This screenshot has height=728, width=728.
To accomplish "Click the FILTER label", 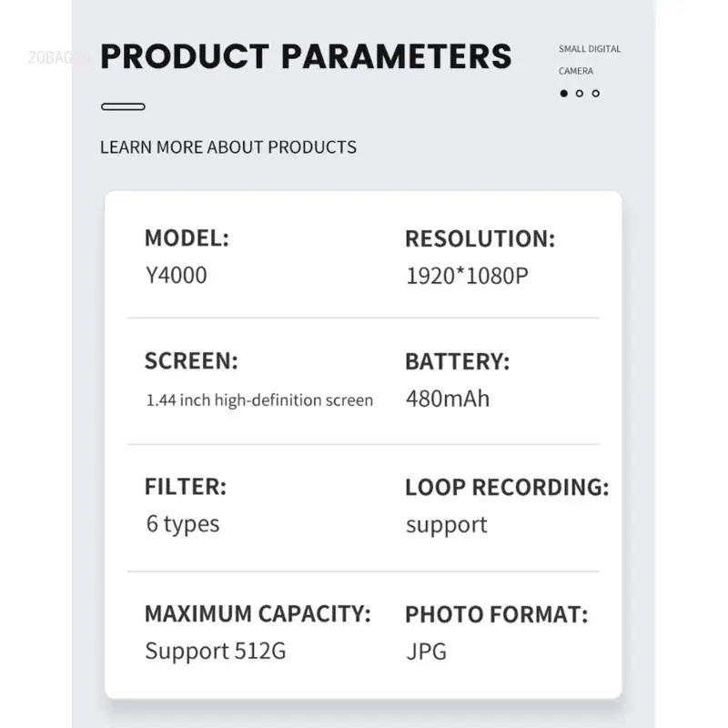I will (186, 487).
